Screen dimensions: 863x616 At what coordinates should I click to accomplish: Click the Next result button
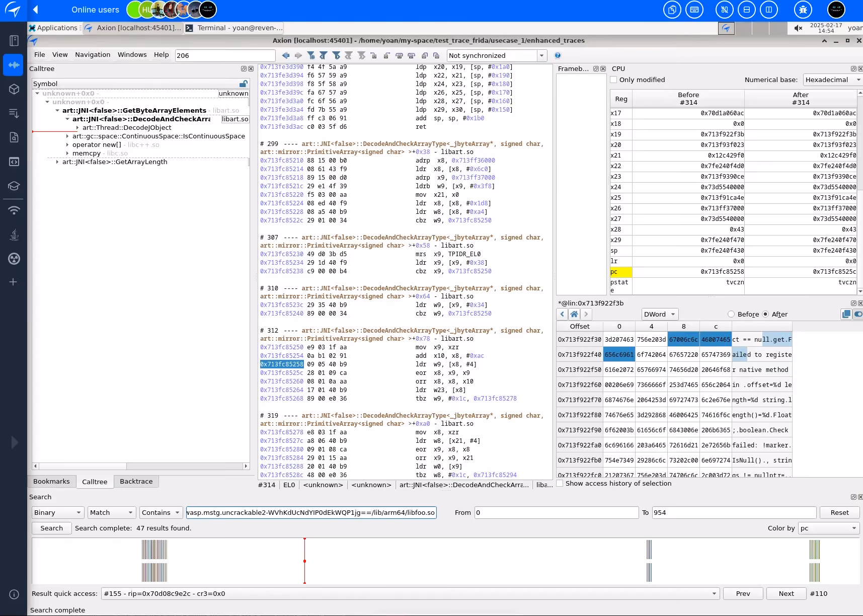(x=786, y=593)
